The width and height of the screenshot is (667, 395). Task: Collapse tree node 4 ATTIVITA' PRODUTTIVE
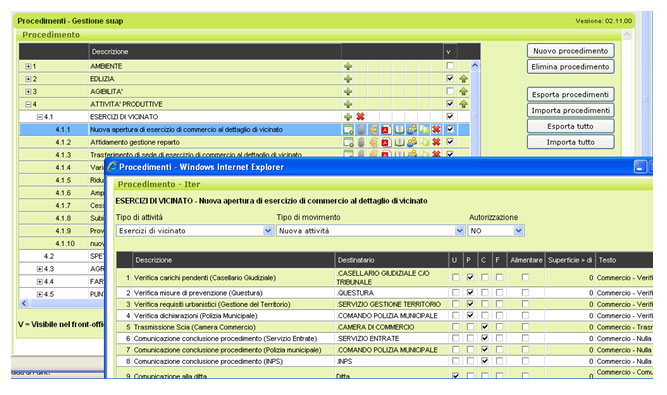click(28, 104)
